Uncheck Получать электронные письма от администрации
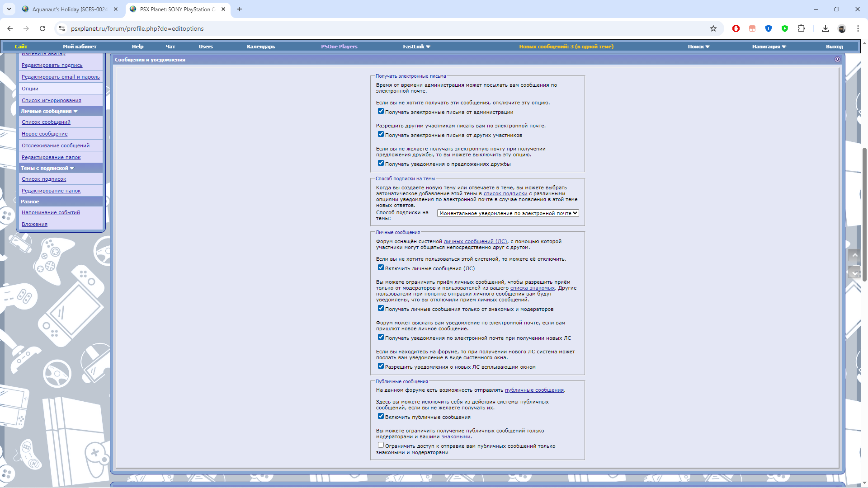Image resolution: width=868 pixels, height=488 pixels. coord(381,111)
